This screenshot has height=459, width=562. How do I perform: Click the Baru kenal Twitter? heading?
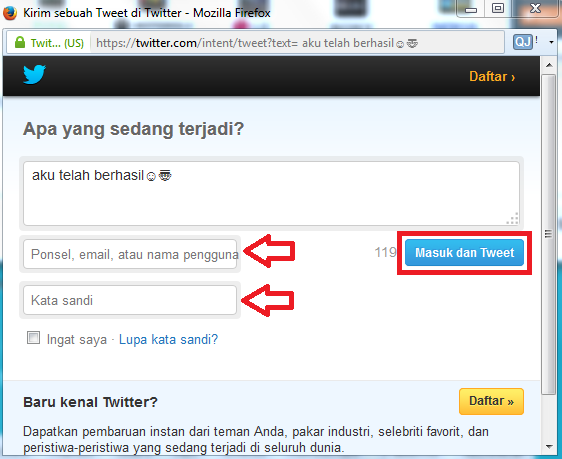(90, 402)
